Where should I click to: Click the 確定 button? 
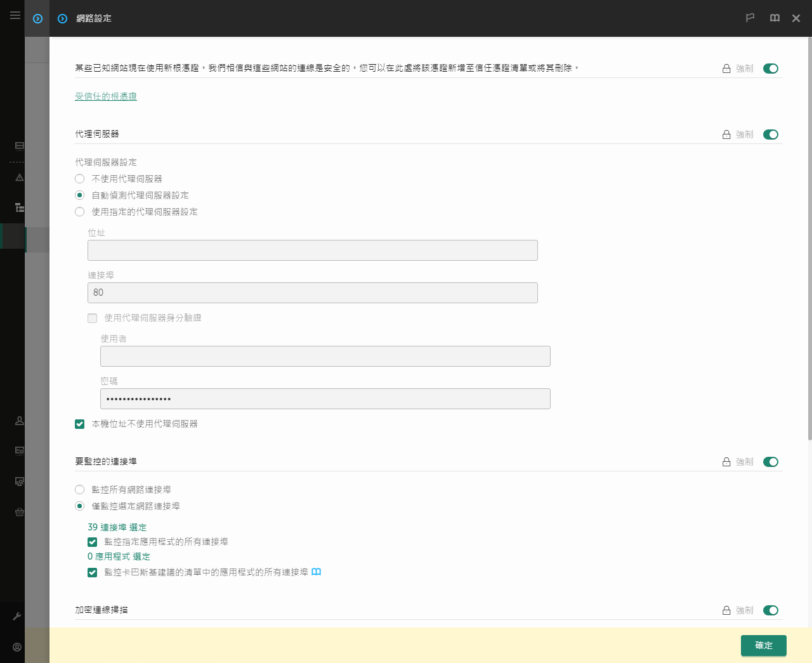tap(764, 645)
